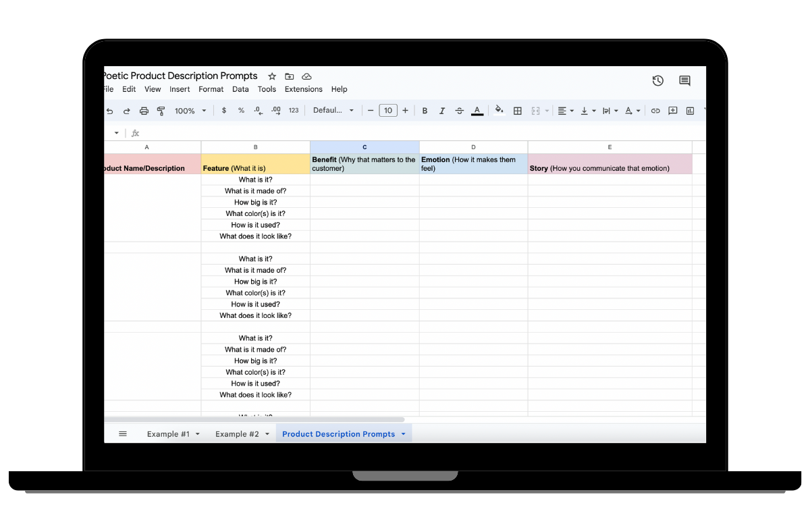Toggle strikethrough formatting
Image resolution: width=810 pixels, height=532 pixels.
460,111
